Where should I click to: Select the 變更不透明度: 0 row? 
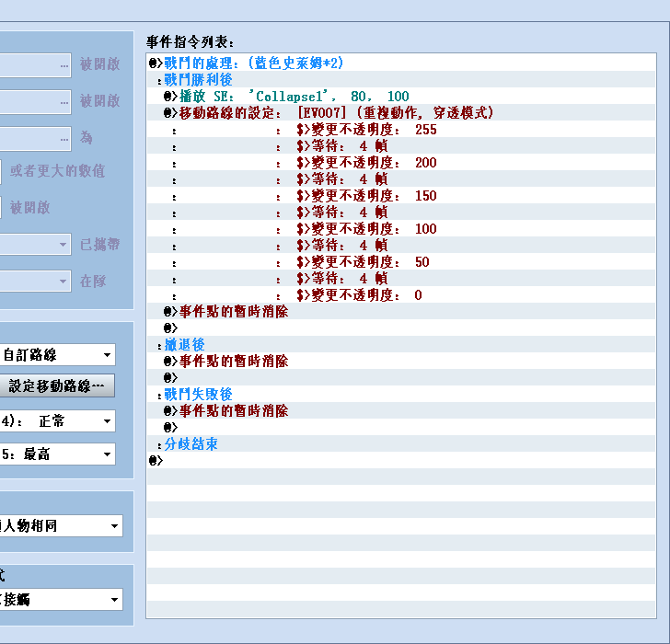(401, 295)
